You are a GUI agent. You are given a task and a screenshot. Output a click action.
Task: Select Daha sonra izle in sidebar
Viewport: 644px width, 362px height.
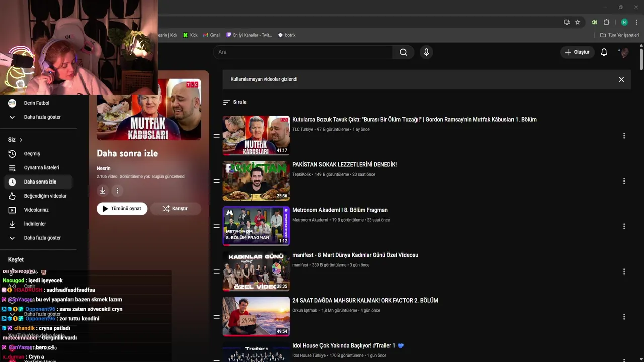coord(38,182)
